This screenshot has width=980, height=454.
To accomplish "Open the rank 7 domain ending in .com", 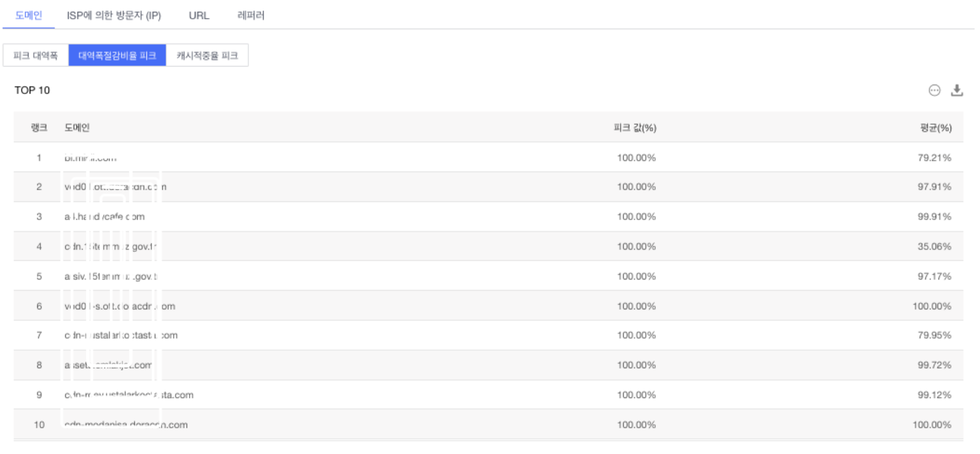I will tap(121, 336).
